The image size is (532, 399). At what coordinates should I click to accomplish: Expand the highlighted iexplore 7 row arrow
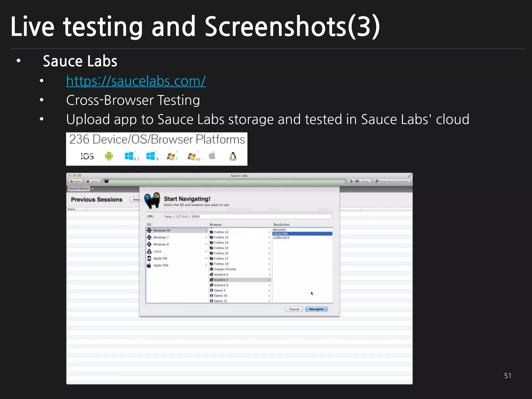pyautogui.click(x=269, y=280)
